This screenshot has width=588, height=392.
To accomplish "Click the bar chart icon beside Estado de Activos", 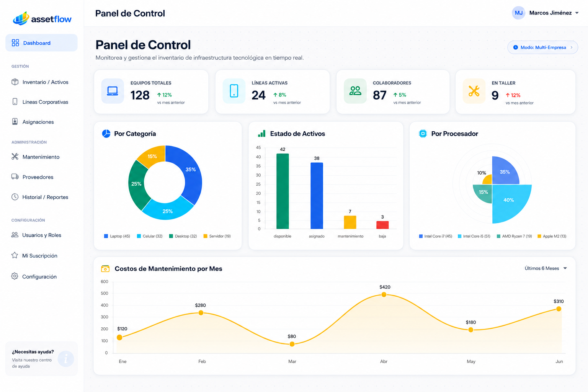I will point(262,134).
